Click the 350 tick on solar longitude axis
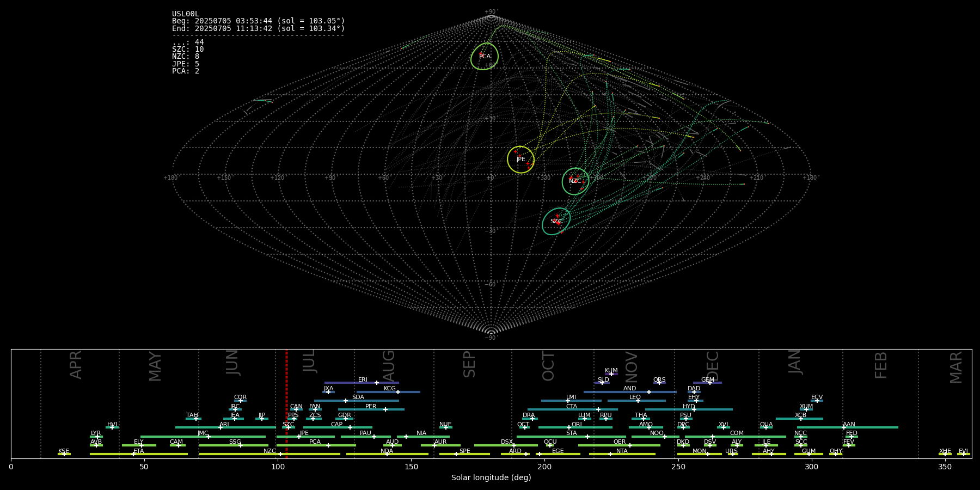The image size is (980, 490). (x=945, y=467)
